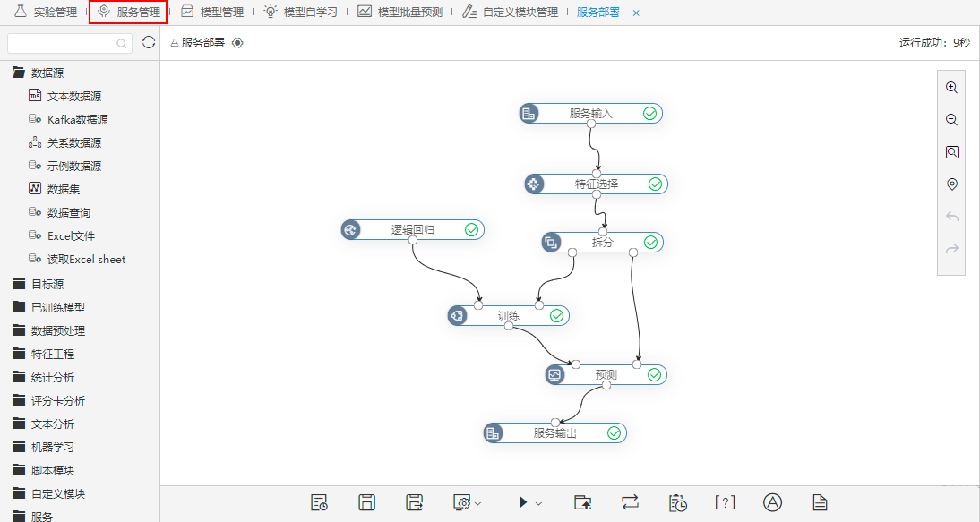Zoom in on the canvas
The width and height of the screenshot is (980, 522).
952,88
